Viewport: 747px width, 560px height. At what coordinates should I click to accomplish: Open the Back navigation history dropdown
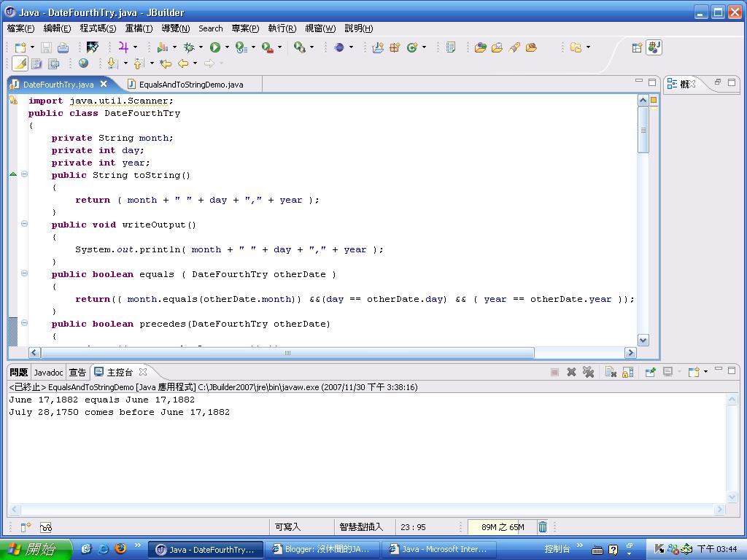pos(195,63)
